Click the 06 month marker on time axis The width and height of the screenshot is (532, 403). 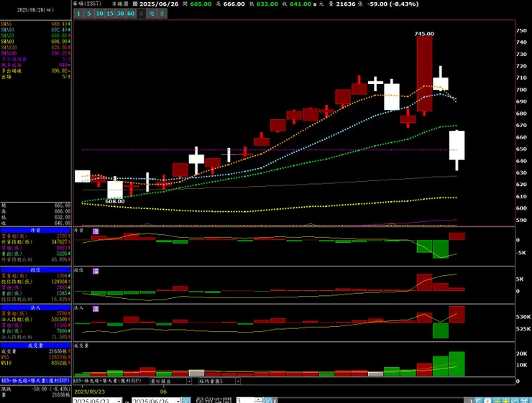tap(163, 392)
